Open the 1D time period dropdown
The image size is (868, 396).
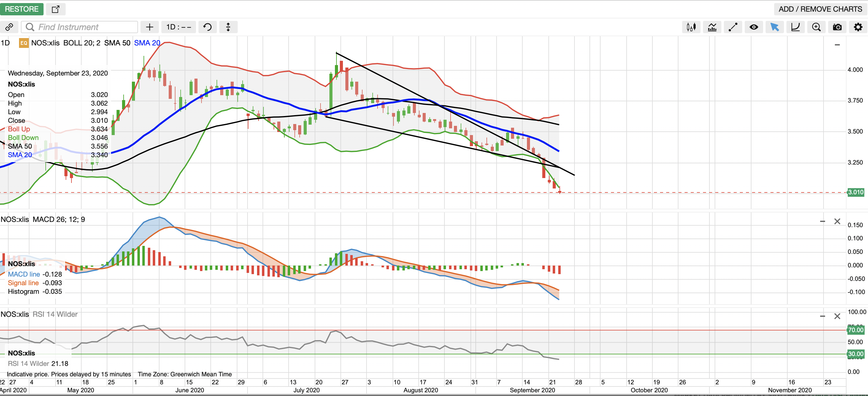coord(179,27)
